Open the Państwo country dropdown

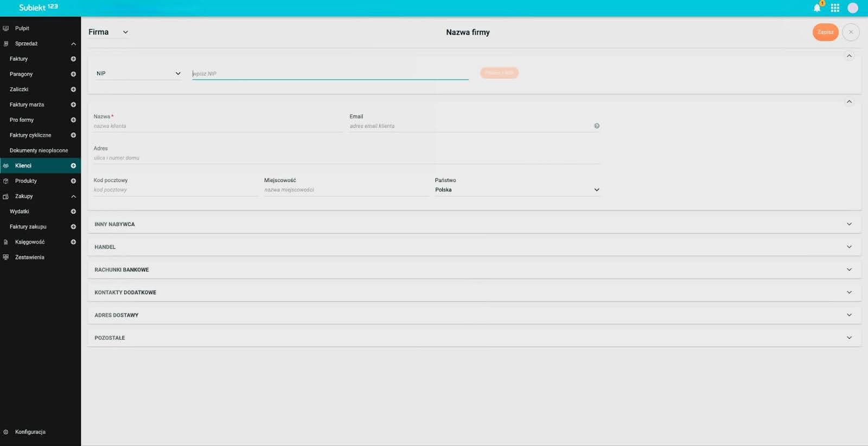pos(516,190)
